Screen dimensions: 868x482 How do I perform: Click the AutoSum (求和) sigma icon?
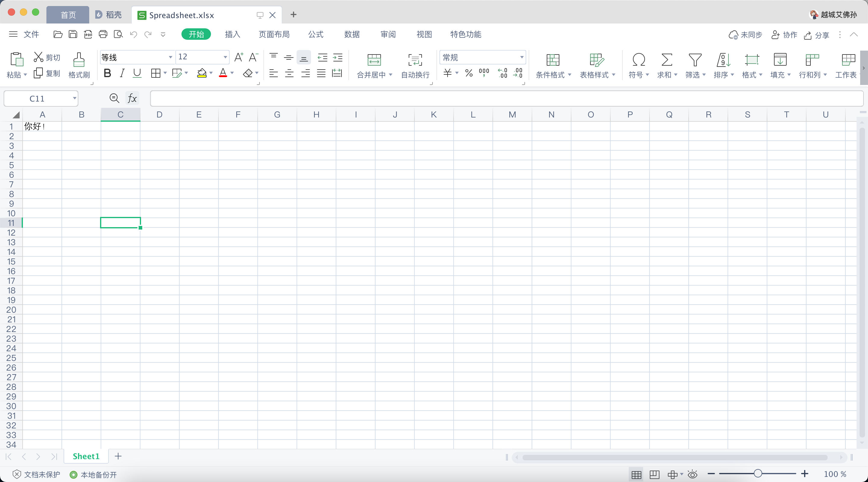(666, 60)
